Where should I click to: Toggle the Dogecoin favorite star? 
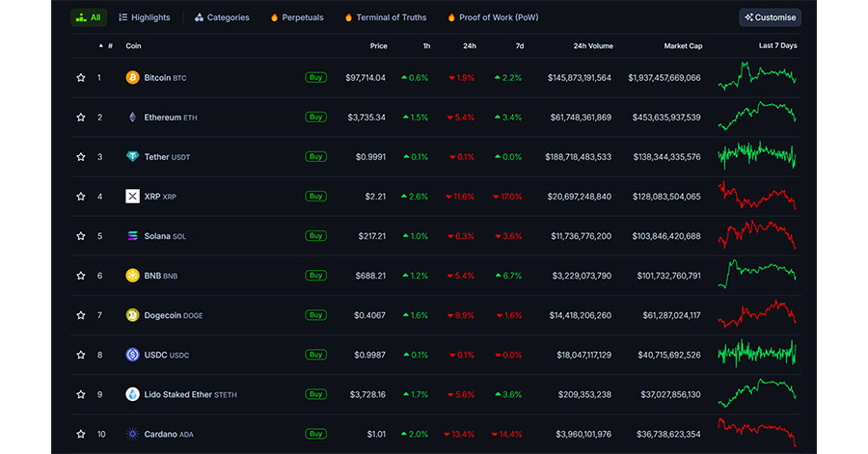pos(81,315)
